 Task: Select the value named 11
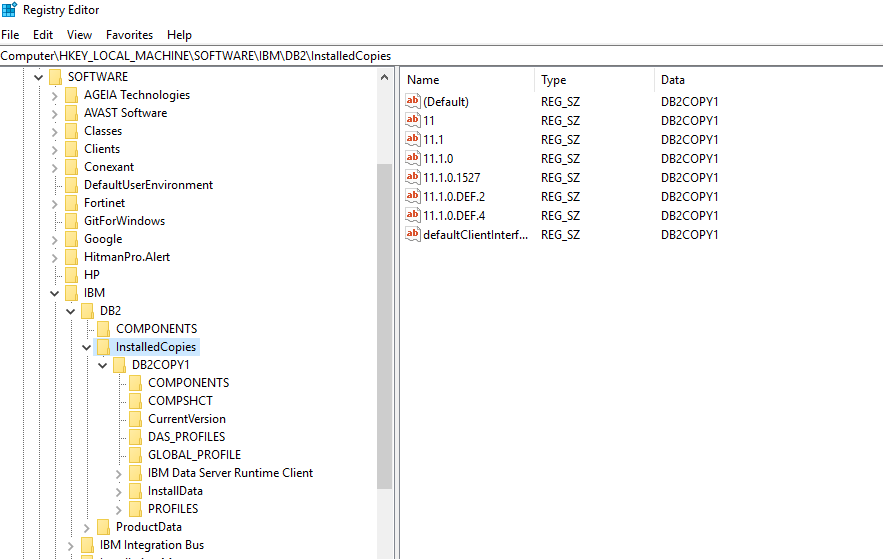(429, 120)
